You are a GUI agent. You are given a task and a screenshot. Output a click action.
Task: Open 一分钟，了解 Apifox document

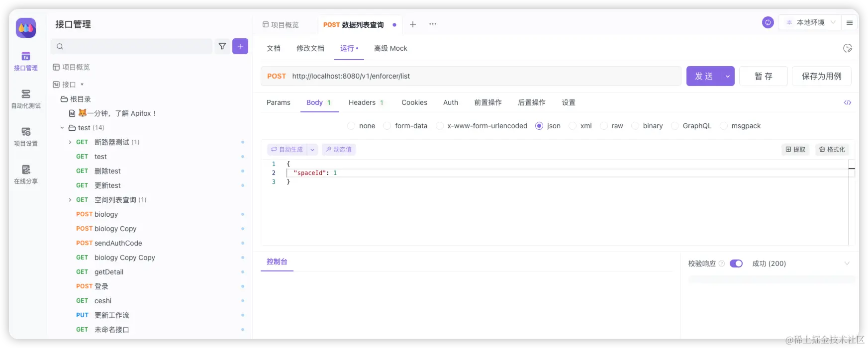113,113
